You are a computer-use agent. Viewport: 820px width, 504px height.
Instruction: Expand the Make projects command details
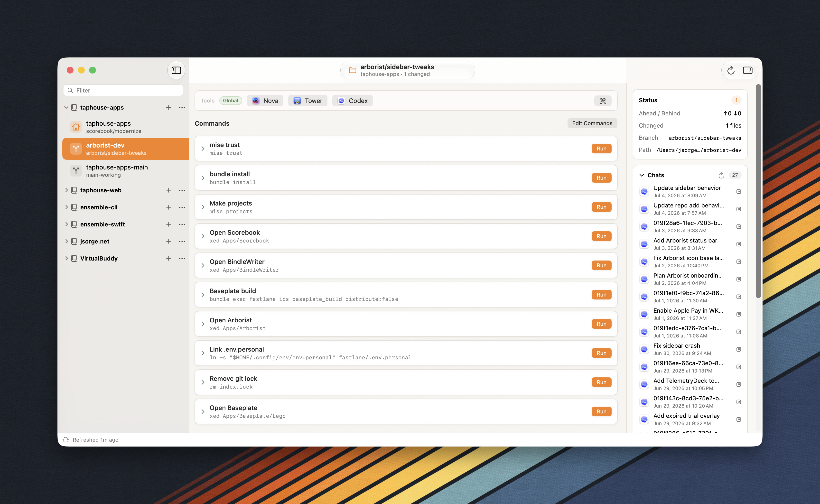coord(203,207)
